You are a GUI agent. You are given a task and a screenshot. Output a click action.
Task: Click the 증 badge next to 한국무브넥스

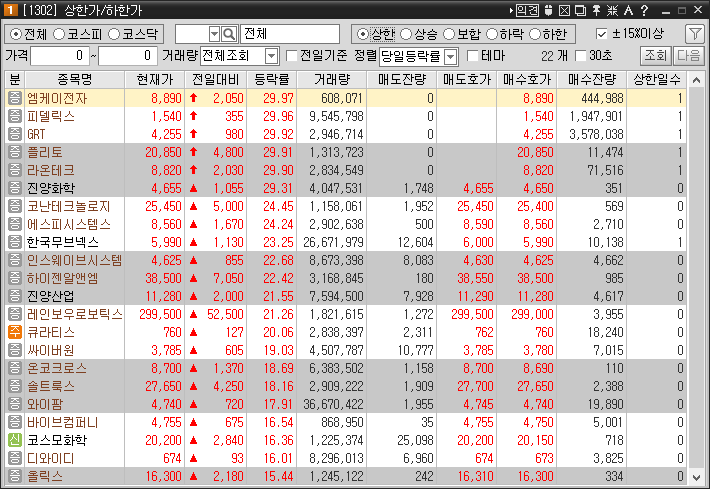[14, 242]
